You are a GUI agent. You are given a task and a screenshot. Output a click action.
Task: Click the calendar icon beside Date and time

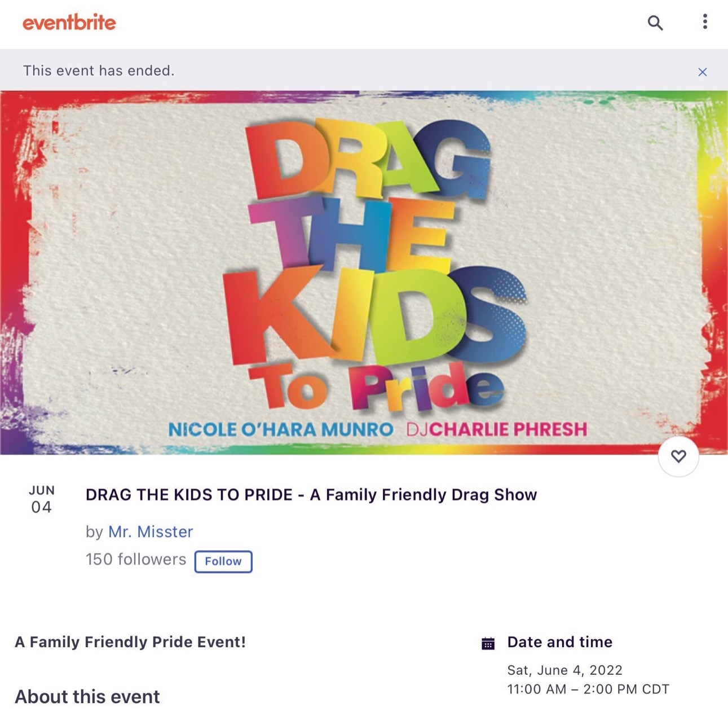[488, 643]
